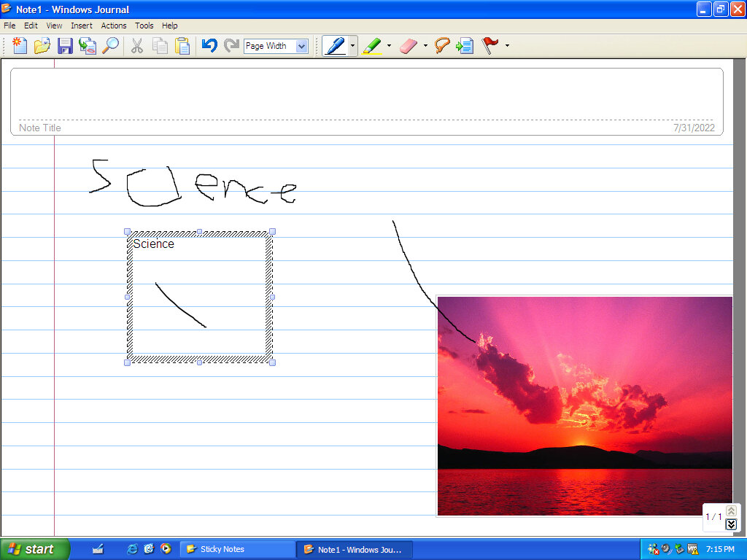Click the Start button

[x=34, y=549]
